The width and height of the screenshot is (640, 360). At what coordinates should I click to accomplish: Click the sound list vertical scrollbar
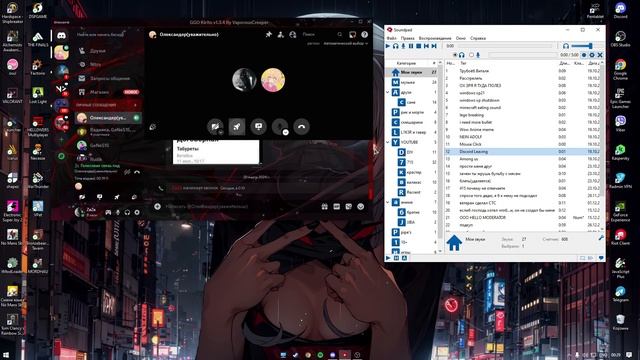coord(602,130)
